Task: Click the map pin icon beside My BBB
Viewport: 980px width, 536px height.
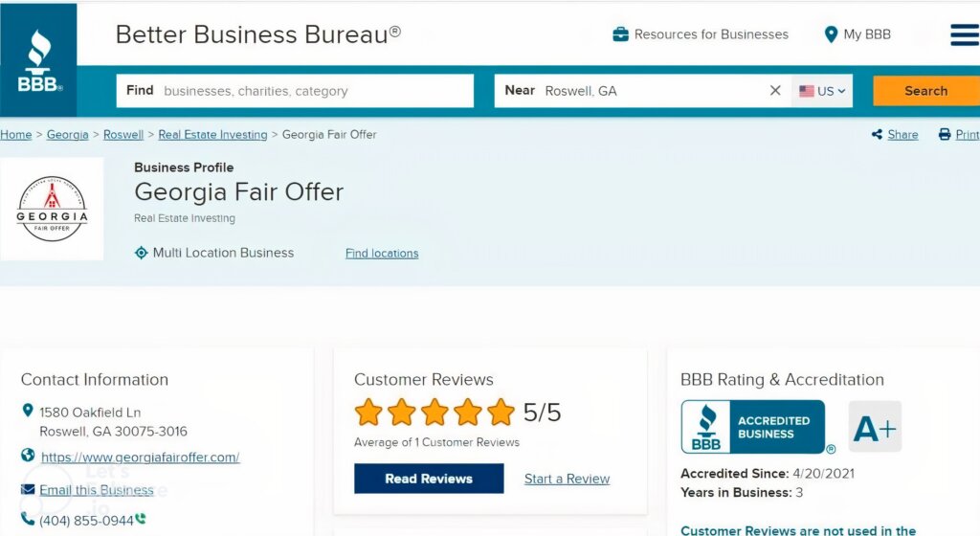Action: pyautogui.click(x=831, y=34)
